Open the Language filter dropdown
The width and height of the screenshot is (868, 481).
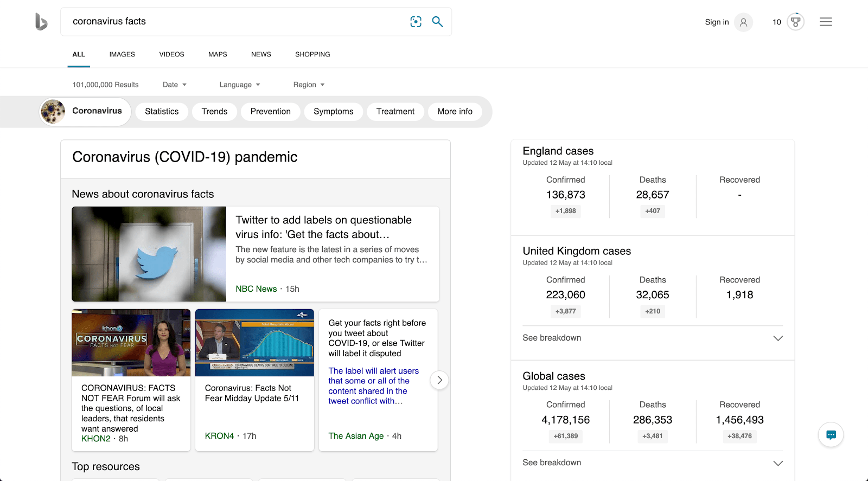tap(240, 85)
